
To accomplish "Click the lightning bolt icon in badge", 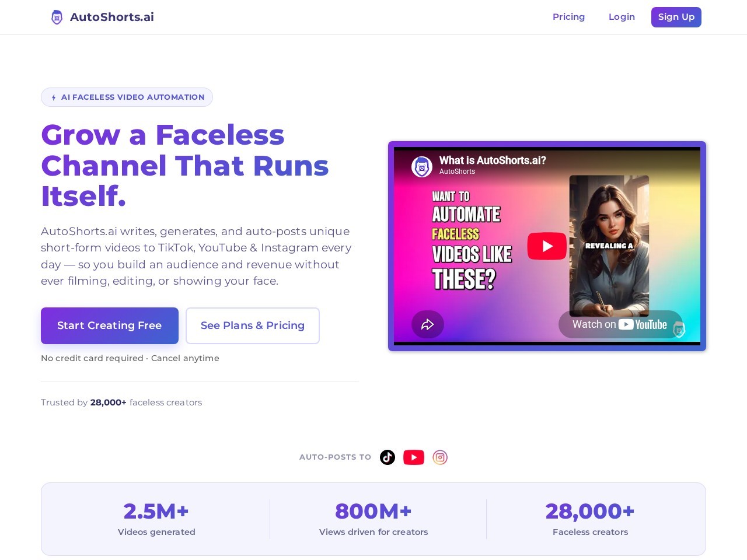I will tap(54, 97).
